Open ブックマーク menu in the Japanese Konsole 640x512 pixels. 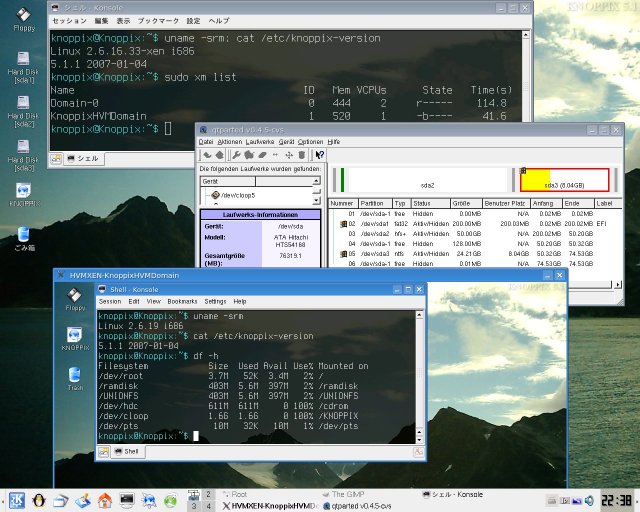point(158,21)
